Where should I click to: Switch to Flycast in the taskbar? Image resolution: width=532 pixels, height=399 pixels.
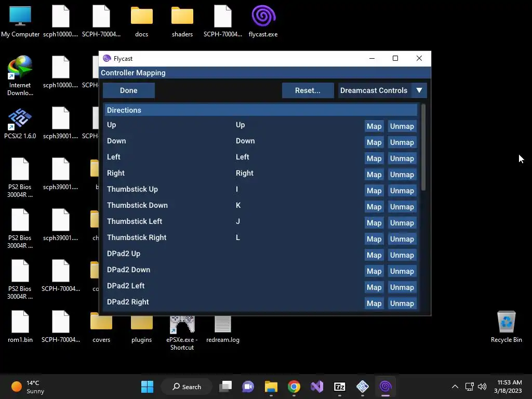pos(385,387)
